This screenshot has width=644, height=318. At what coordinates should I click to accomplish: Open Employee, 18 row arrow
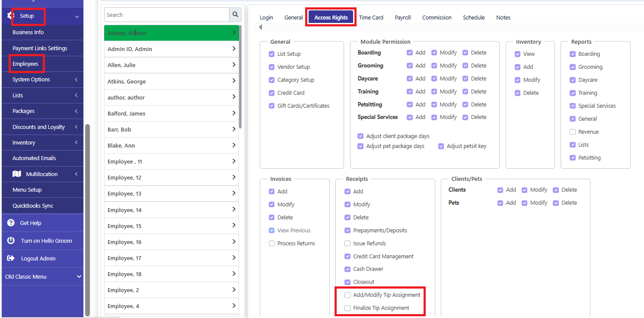pos(234,273)
